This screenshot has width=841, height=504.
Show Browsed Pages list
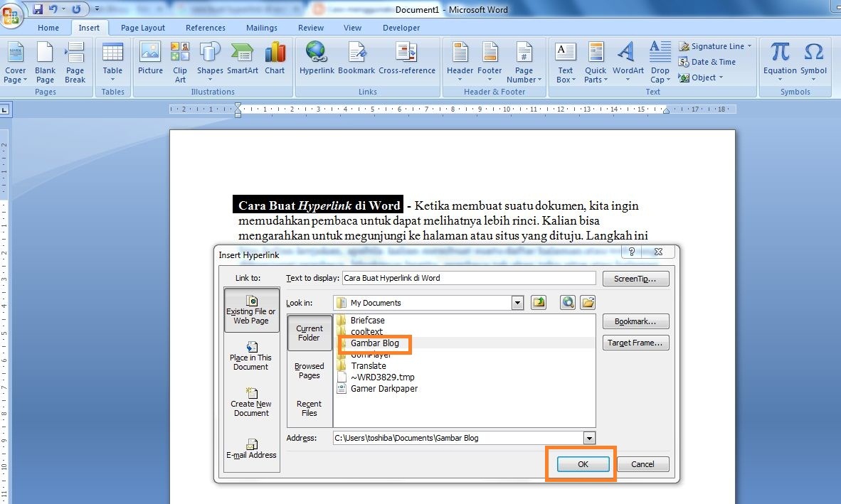point(310,370)
